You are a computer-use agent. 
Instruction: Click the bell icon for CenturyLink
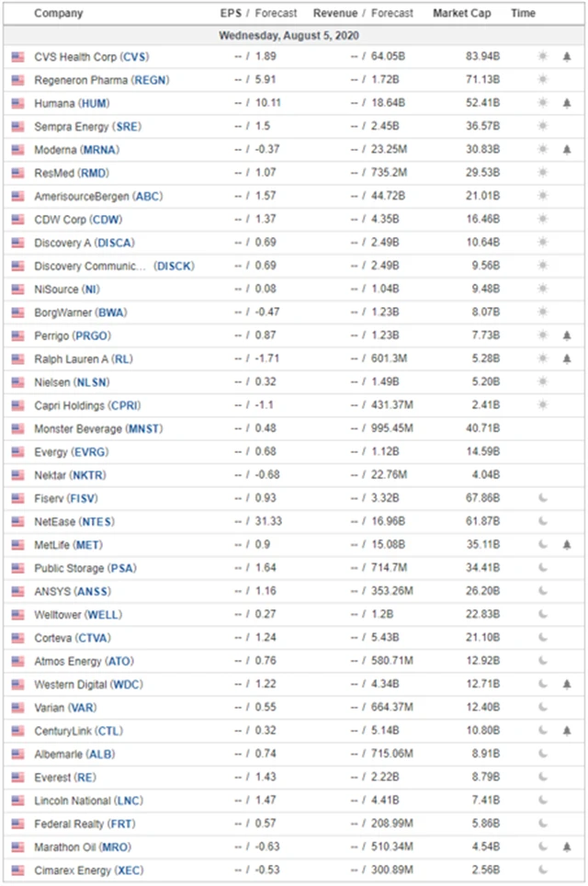[567, 731]
